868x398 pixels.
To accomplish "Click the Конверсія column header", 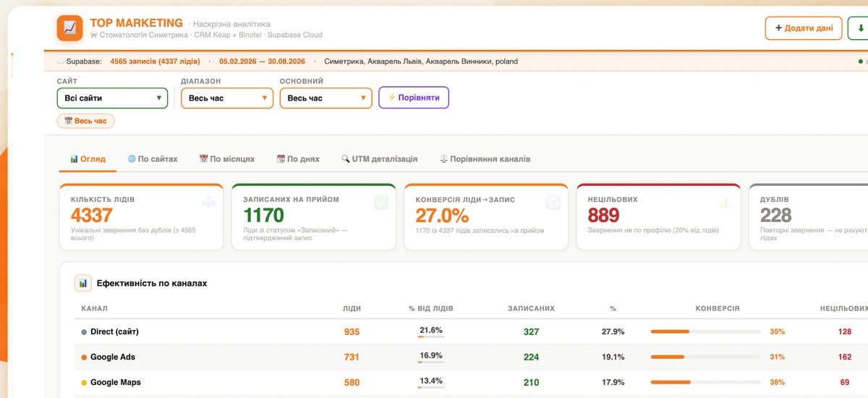I will [718, 308].
